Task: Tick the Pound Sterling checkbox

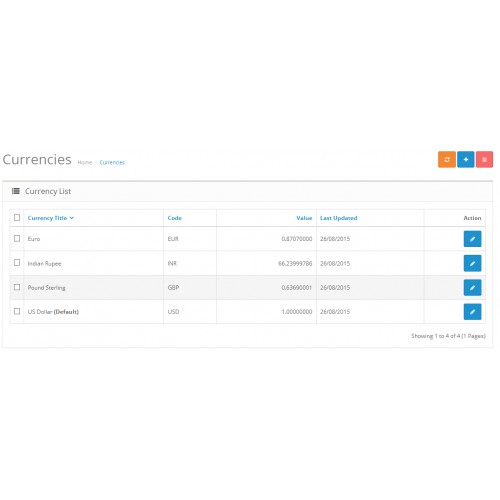Action: (x=17, y=287)
